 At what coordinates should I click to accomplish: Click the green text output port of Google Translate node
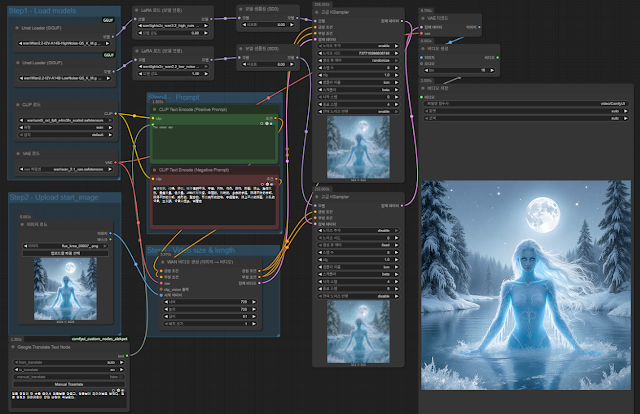coord(127,356)
